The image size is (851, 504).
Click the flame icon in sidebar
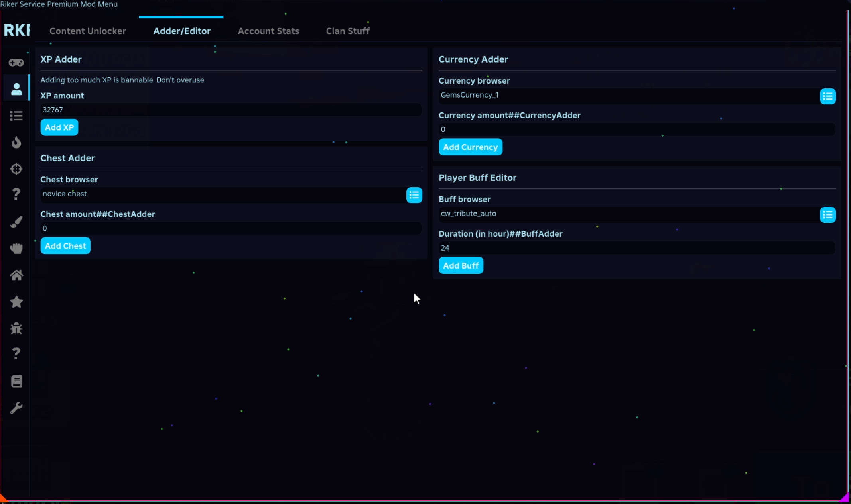[x=16, y=142]
